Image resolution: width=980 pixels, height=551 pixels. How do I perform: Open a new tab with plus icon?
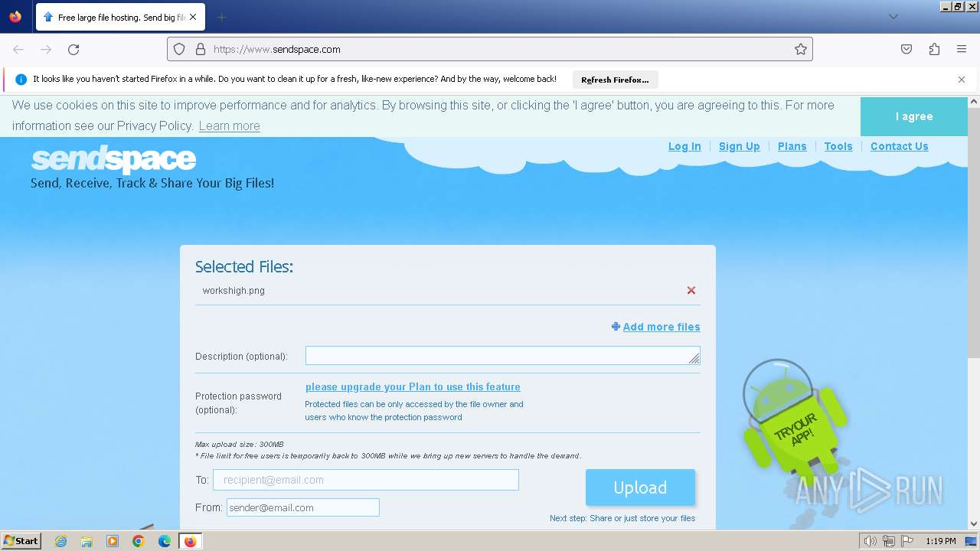[x=221, y=17]
